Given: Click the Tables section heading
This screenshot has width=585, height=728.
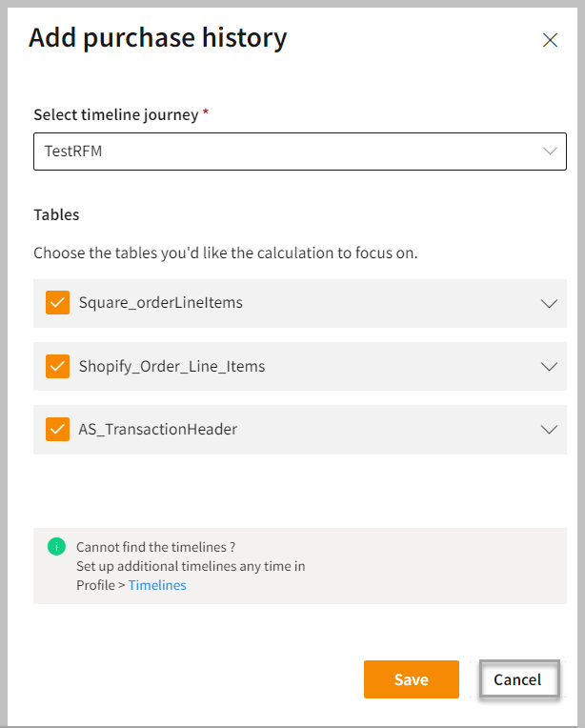Looking at the screenshot, I should click(x=56, y=214).
